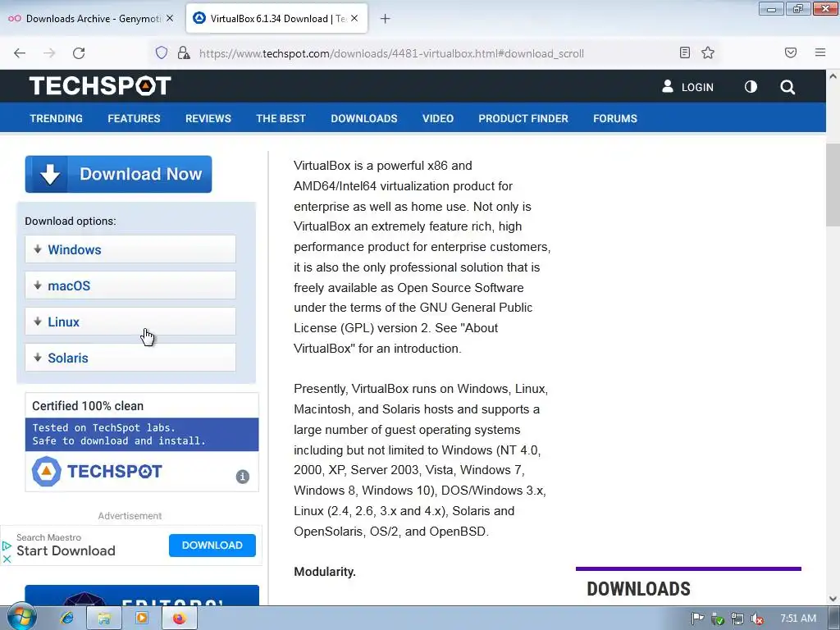The height and width of the screenshot is (630, 840).
Task: Close the Downloads Archive Genymotion tab
Action: 170,18
